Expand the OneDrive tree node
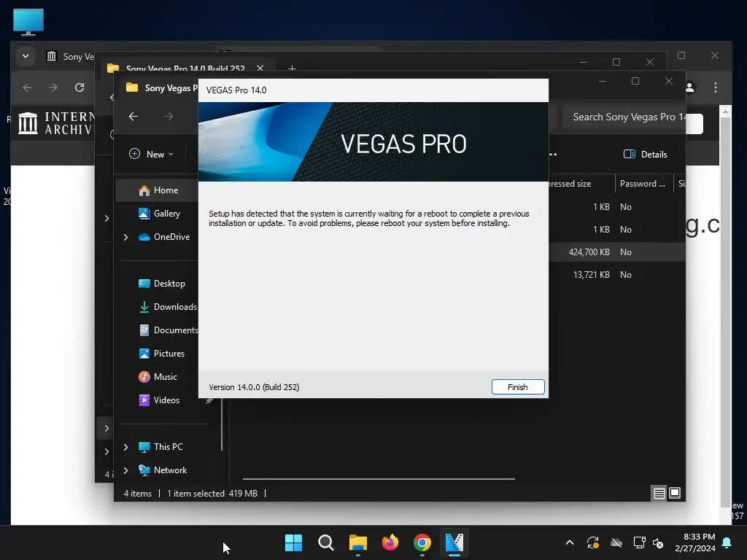 125,237
